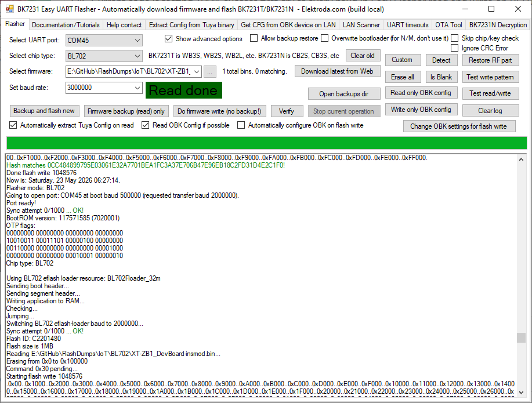Image resolution: width=532 pixels, height=403 pixels.
Task: Click the log scrollbar up arrow
Action: [x=521, y=159]
